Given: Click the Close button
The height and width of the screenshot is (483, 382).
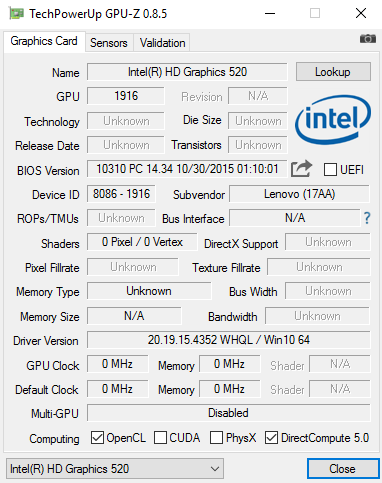Looking at the screenshot, I should (343, 469).
